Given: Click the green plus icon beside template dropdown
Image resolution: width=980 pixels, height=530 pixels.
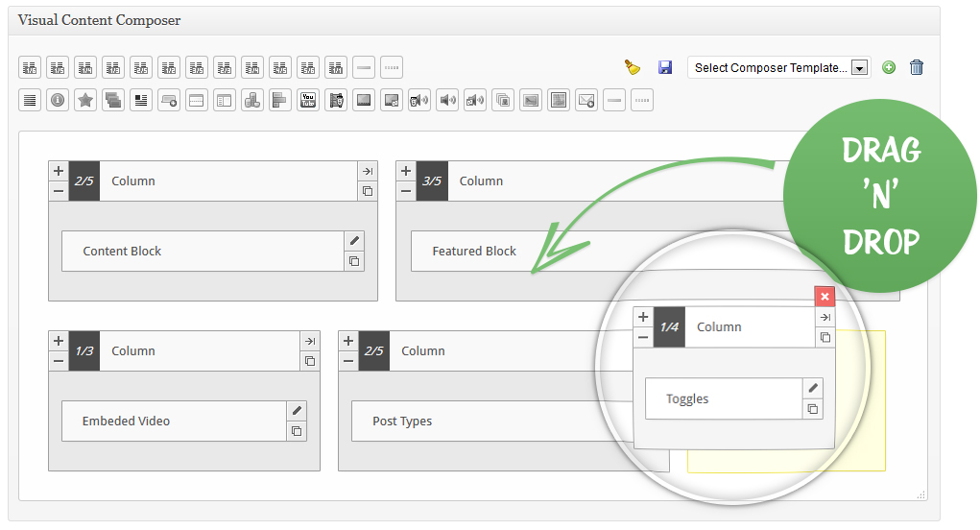Looking at the screenshot, I should [x=889, y=67].
